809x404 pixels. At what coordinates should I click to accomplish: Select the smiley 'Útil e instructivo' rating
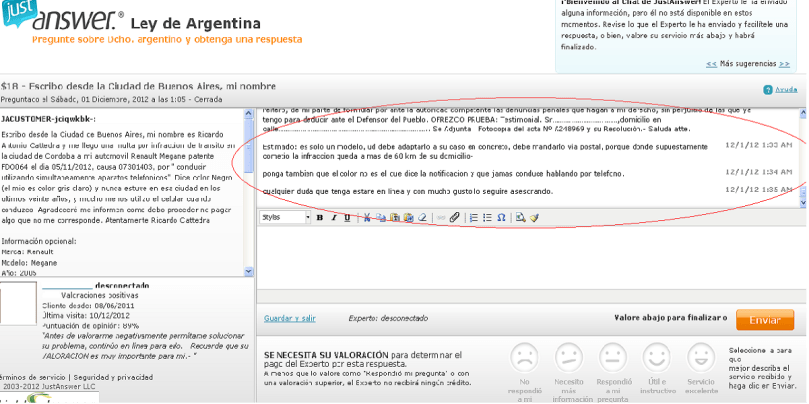tap(657, 358)
